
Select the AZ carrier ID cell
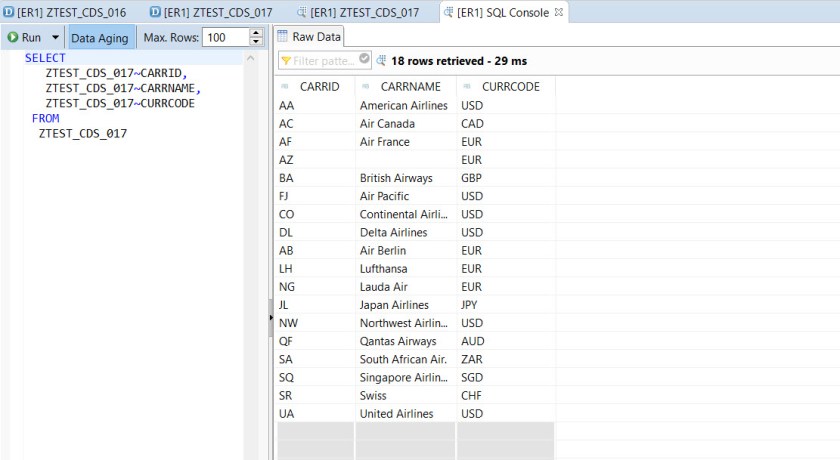point(314,160)
